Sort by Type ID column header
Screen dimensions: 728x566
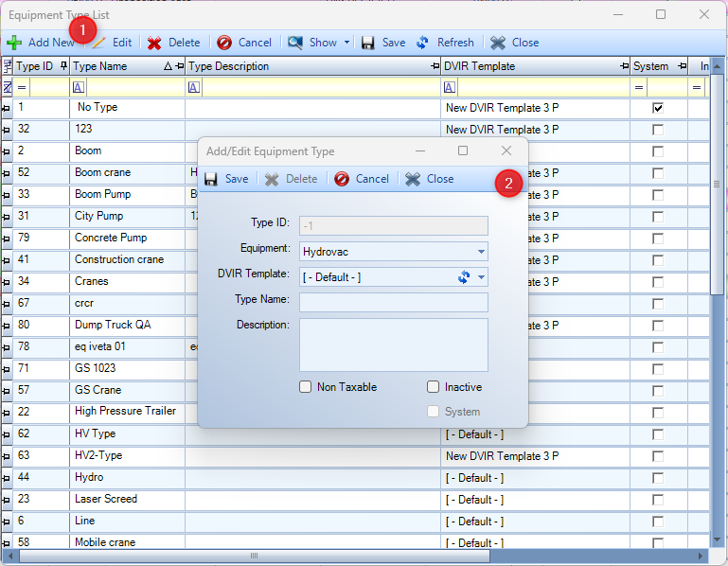[35, 66]
